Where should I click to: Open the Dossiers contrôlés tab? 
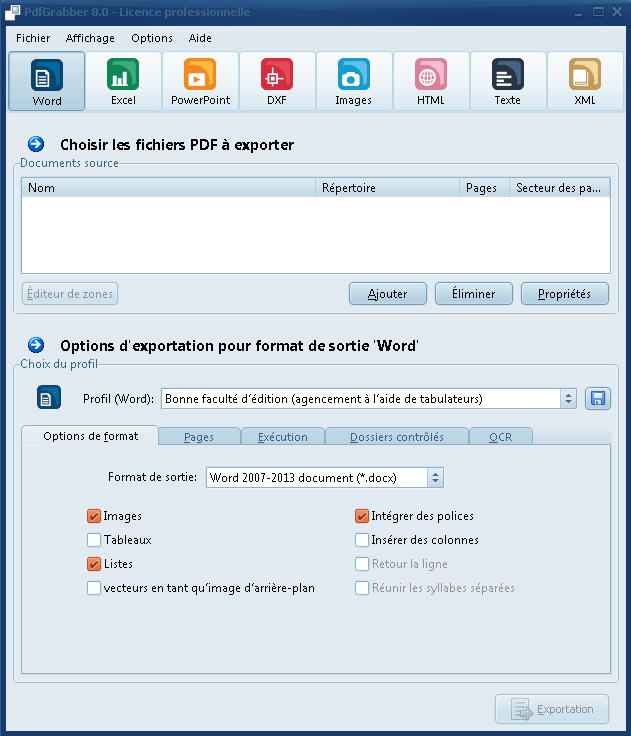[x=397, y=437]
